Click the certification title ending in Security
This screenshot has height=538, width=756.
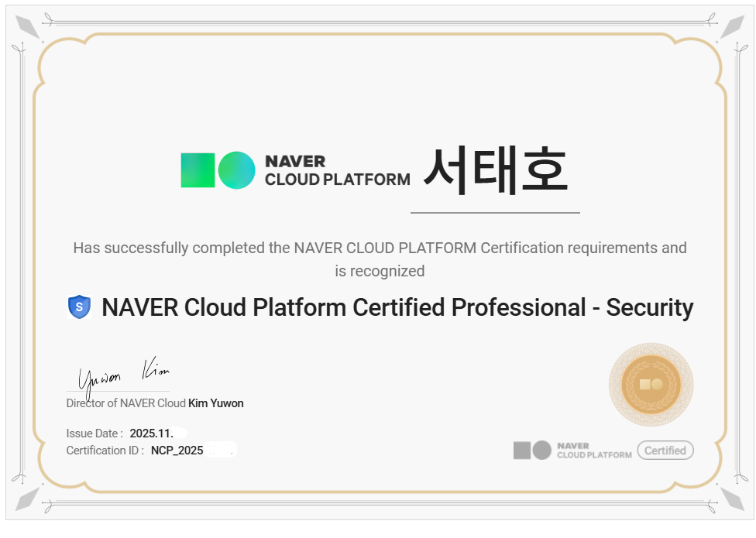pyautogui.click(x=398, y=307)
